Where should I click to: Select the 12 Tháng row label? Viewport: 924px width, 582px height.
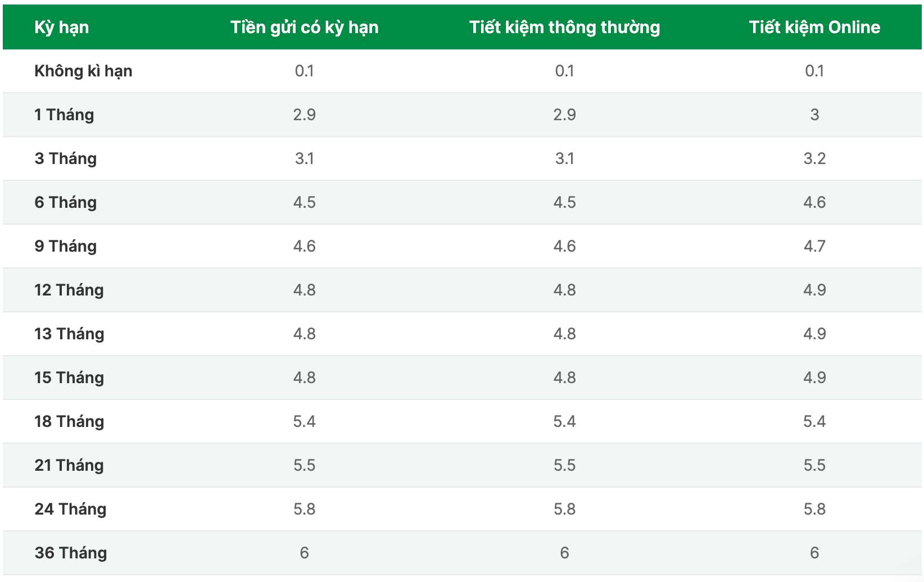point(69,290)
